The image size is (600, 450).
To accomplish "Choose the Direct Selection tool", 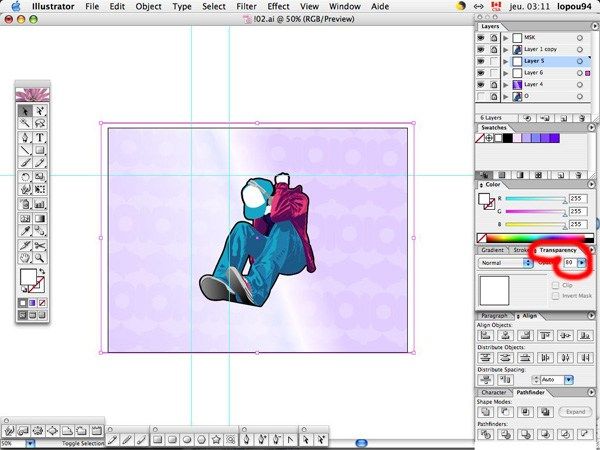I will coord(40,111).
